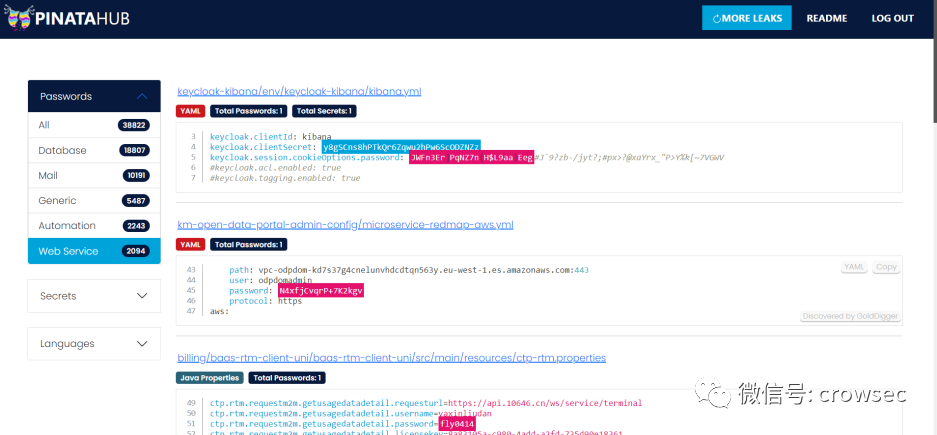Select the Mail passwords category
This screenshot has height=435, width=937.
[94, 176]
